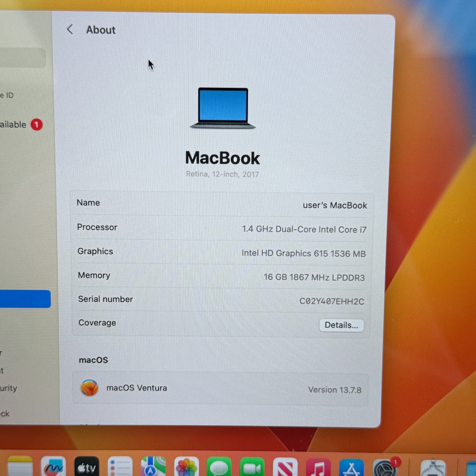Image resolution: width=476 pixels, height=476 pixels.
Task: Click the serial number C02Y407EHH2C
Action: point(332,301)
